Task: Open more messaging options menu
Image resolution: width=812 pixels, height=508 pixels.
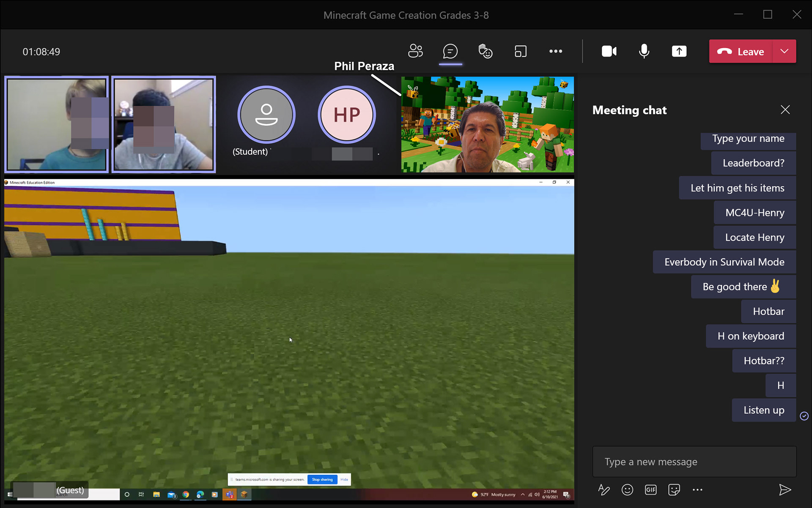Action: tap(697, 490)
